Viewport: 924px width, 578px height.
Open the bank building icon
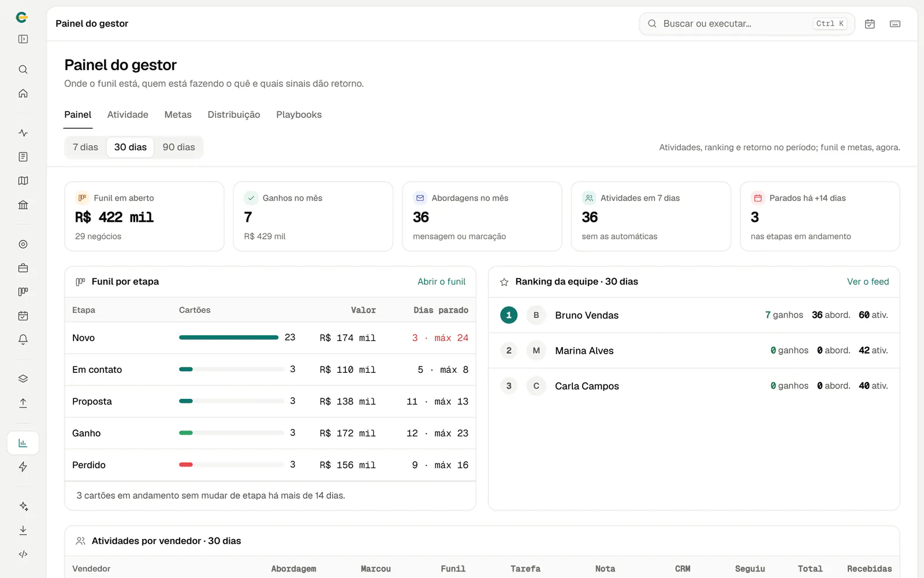click(x=23, y=205)
